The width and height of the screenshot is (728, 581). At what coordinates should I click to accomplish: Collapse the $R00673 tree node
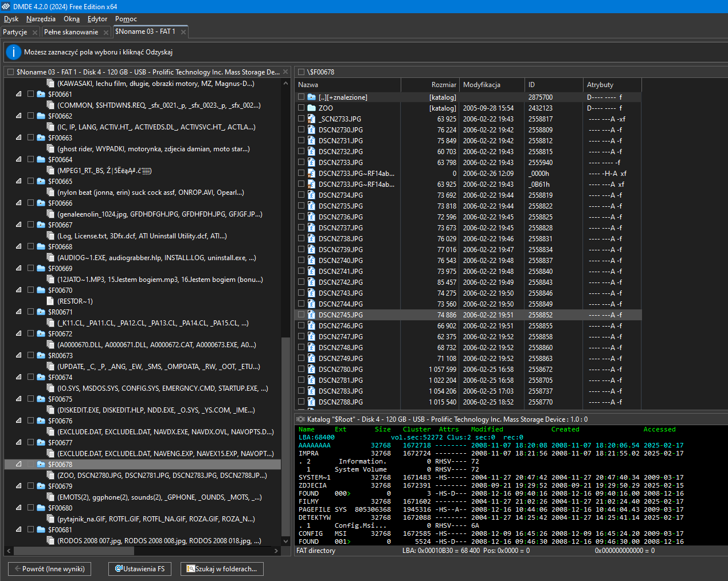coord(18,355)
